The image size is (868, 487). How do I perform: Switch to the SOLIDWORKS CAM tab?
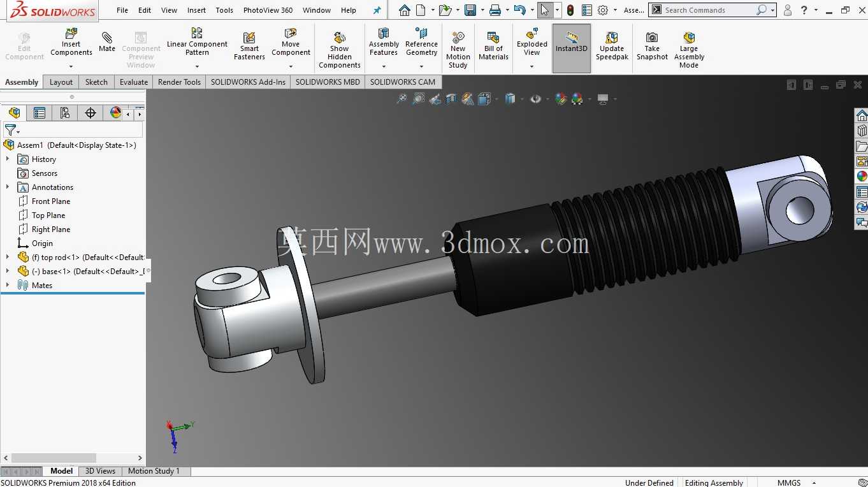click(403, 82)
